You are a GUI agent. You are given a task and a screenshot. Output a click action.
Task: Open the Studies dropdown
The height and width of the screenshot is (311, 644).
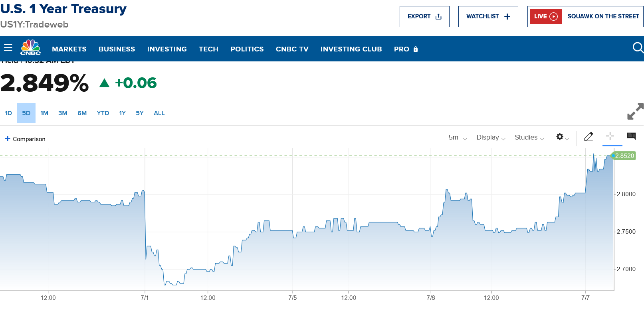[x=529, y=138]
